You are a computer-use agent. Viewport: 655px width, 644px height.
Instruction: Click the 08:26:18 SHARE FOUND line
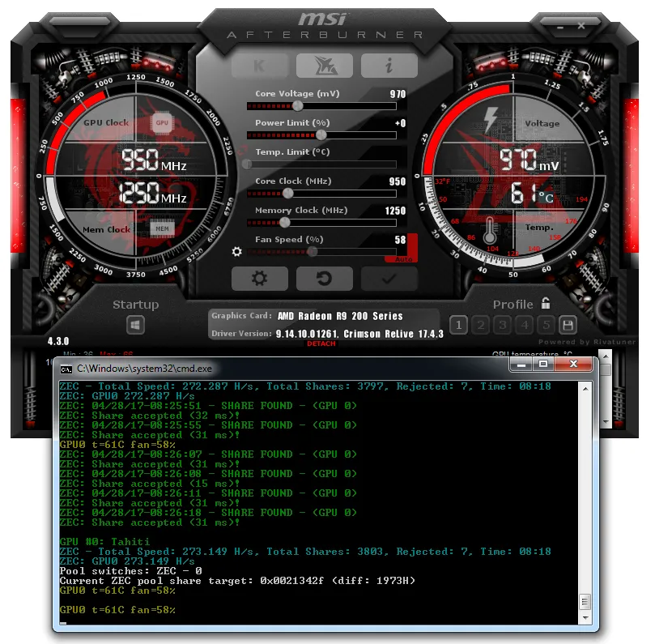click(x=208, y=513)
